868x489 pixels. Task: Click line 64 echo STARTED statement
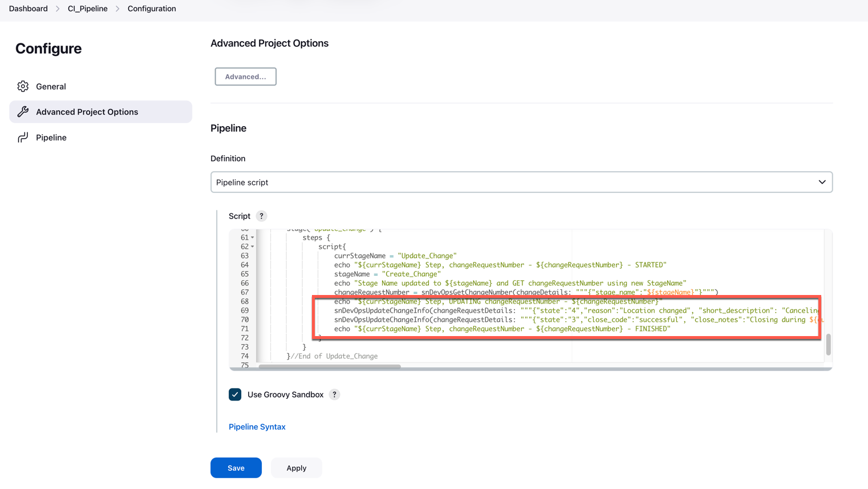[x=500, y=265]
